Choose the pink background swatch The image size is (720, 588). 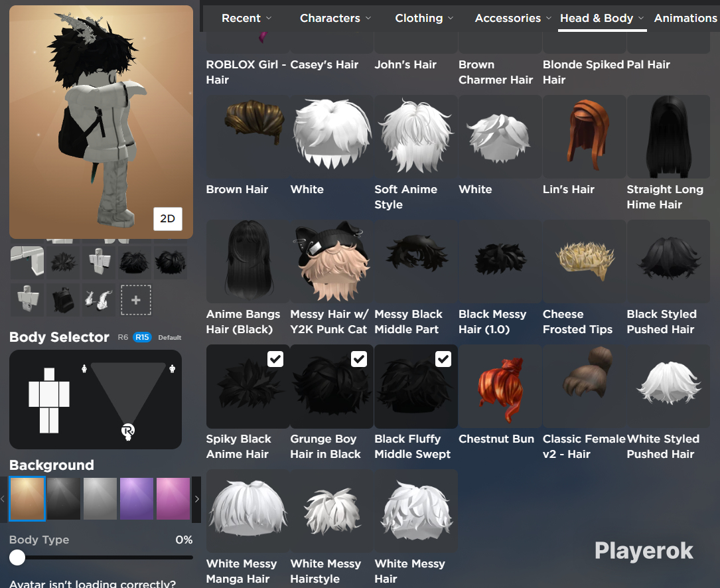(173, 498)
